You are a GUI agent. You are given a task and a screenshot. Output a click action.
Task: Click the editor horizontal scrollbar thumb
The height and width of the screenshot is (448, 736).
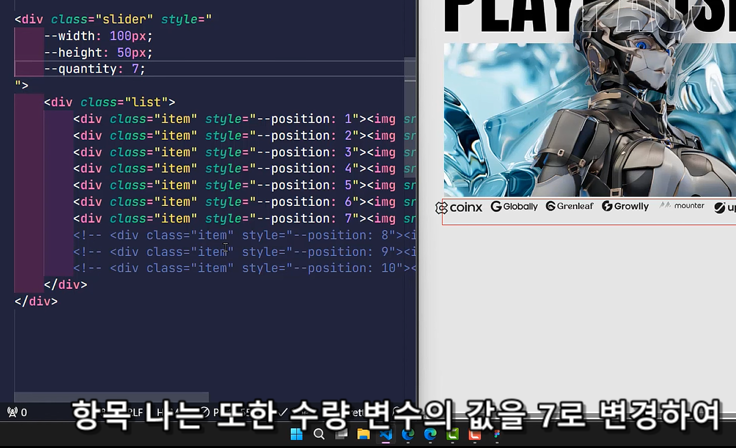[x=111, y=397]
